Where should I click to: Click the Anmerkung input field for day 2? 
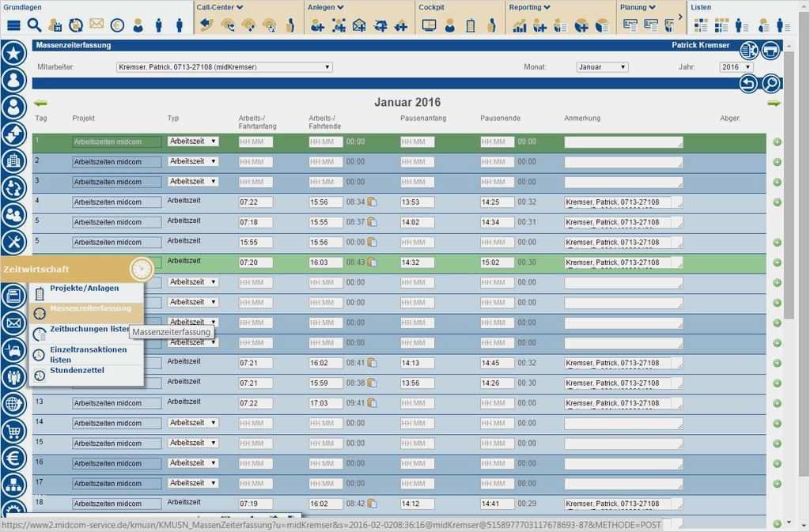[625, 161]
